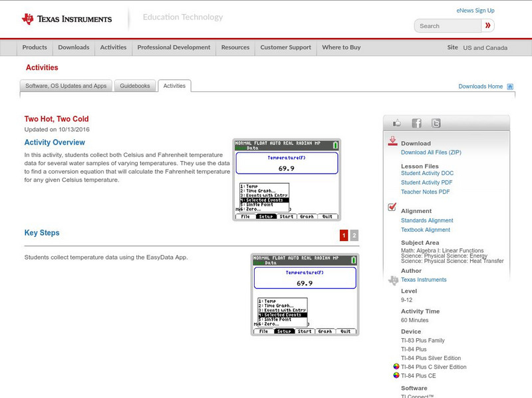Open Student Activity DOC file

[427, 173]
